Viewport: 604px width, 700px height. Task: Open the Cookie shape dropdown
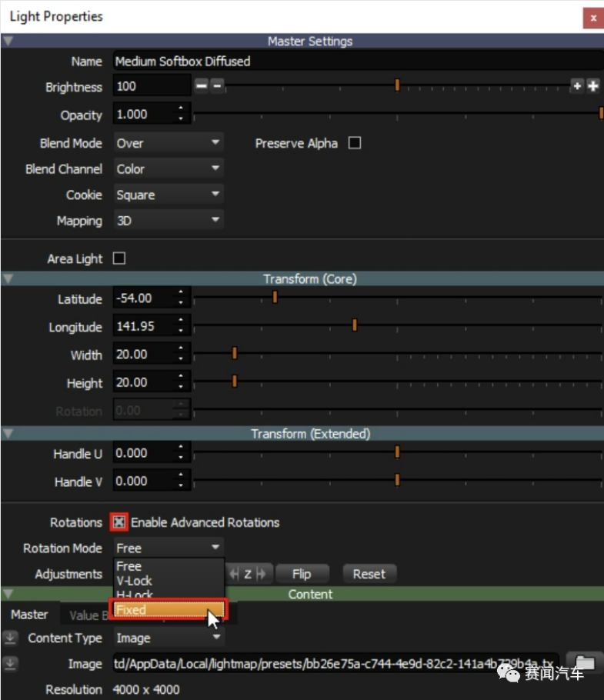[x=169, y=195]
